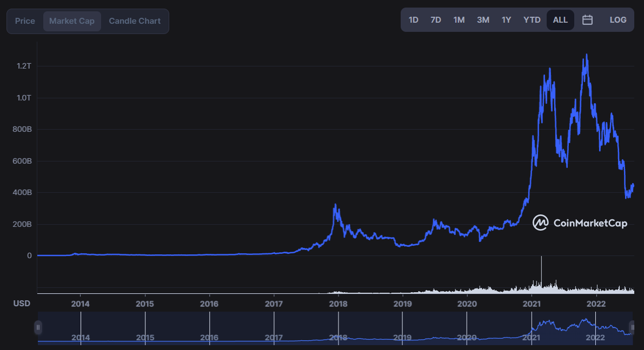Screen dimensions: 644x350
Task: Open the calendar date range picker
Action: pos(587,19)
